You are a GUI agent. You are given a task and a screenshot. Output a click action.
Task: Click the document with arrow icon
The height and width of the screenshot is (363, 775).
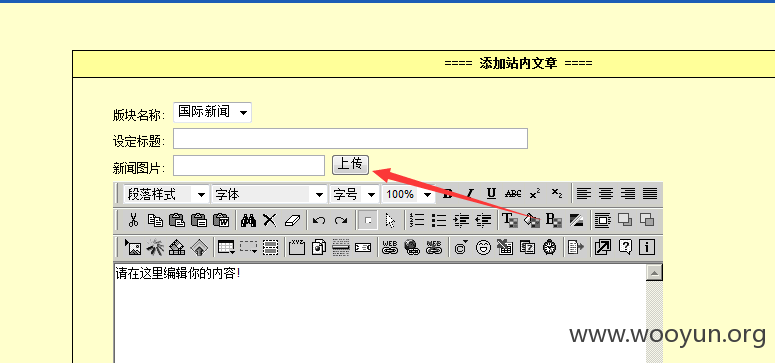tap(576, 247)
